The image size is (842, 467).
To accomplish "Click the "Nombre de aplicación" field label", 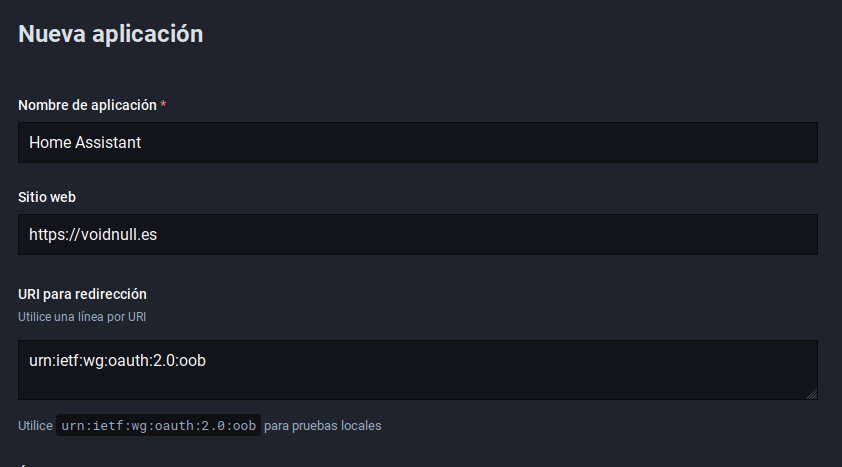I will [87, 105].
